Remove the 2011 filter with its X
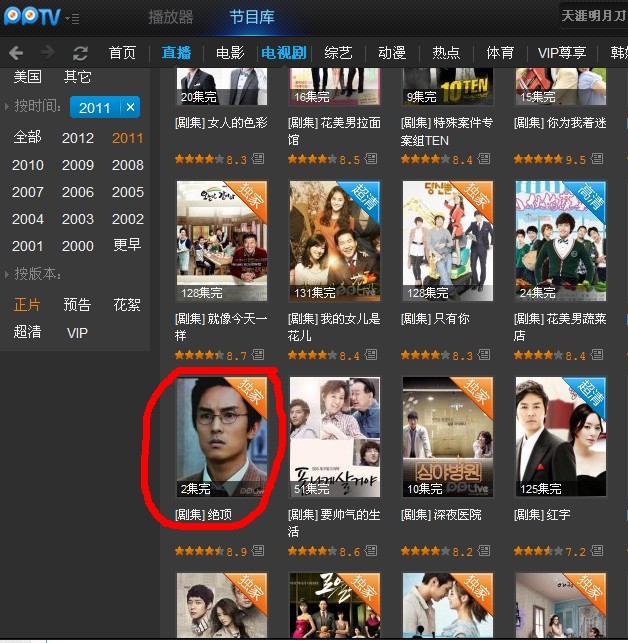 pos(130,107)
